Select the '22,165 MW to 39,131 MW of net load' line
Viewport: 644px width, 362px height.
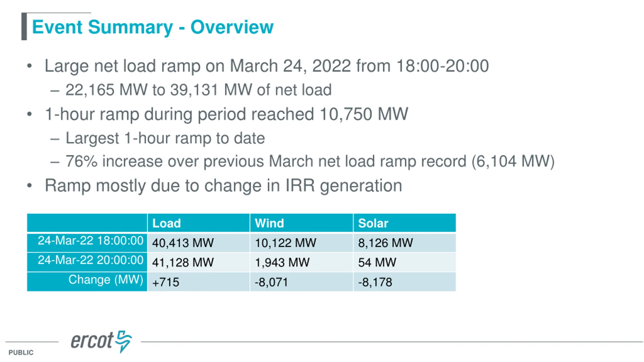tap(198, 90)
